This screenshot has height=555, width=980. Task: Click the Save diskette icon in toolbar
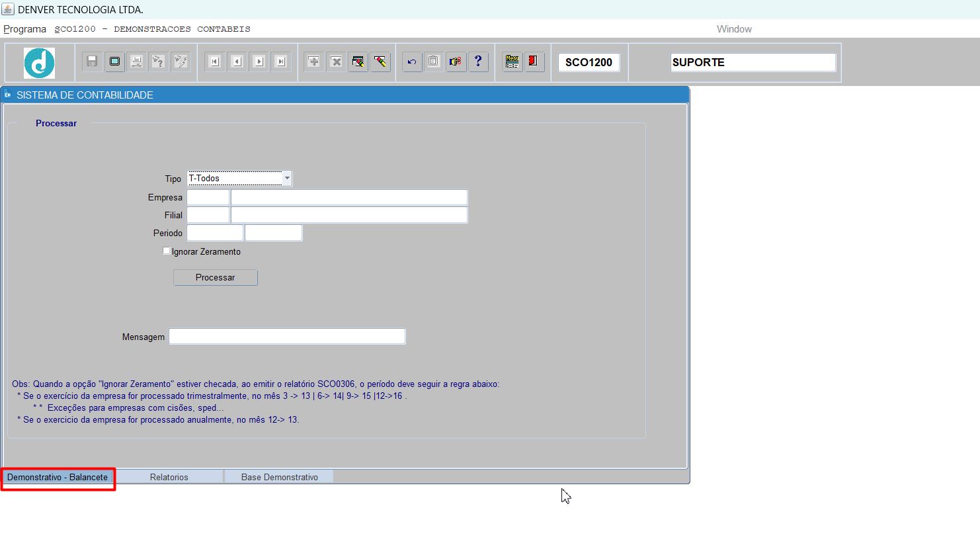click(92, 62)
